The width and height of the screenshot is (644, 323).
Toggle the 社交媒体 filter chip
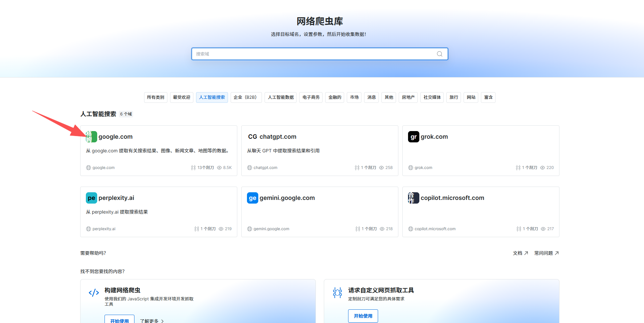tap(432, 97)
